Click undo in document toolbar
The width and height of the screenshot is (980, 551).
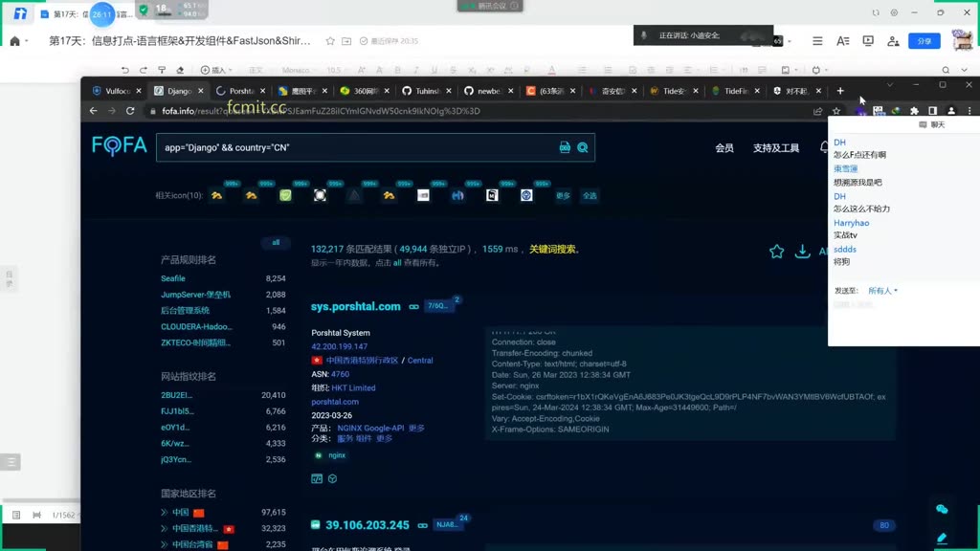coord(125,70)
